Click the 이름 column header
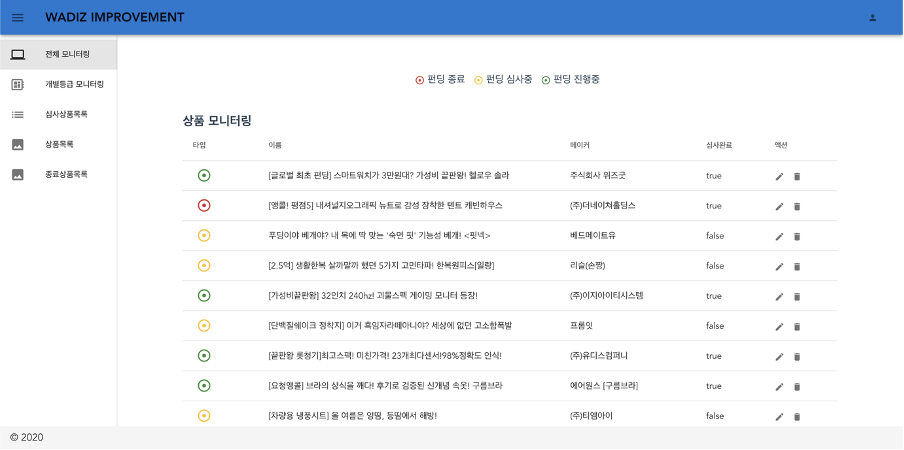Viewport: 904px width, 450px height. (x=275, y=145)
